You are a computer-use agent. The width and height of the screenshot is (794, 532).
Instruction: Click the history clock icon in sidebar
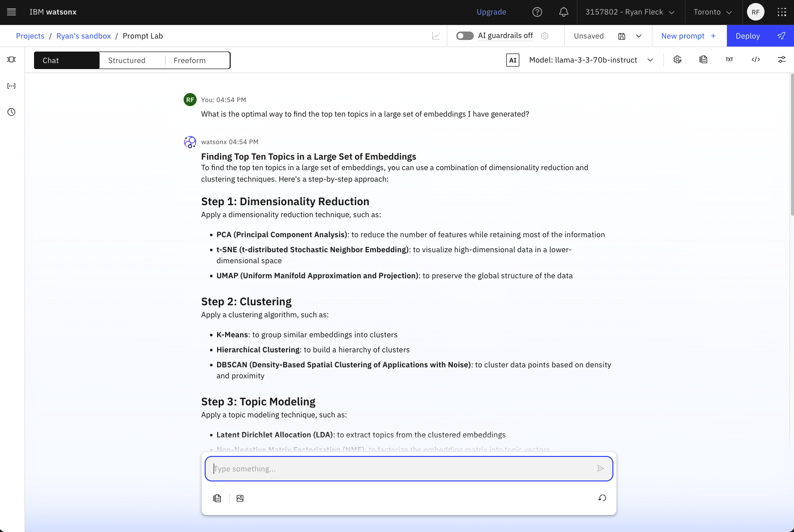click(x=12, y=112)
